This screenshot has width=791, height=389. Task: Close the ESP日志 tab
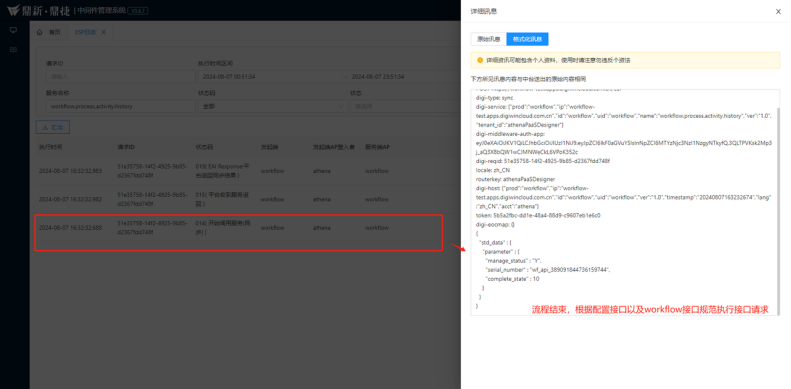103,32
